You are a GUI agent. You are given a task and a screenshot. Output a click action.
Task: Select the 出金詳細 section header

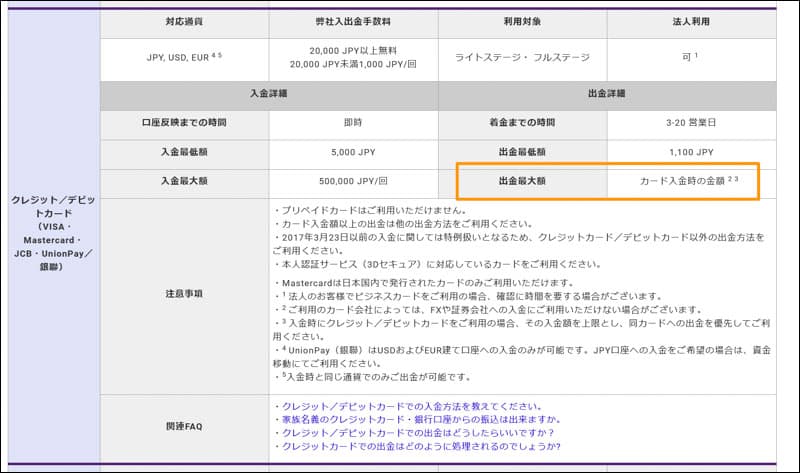tap(607, 94)
